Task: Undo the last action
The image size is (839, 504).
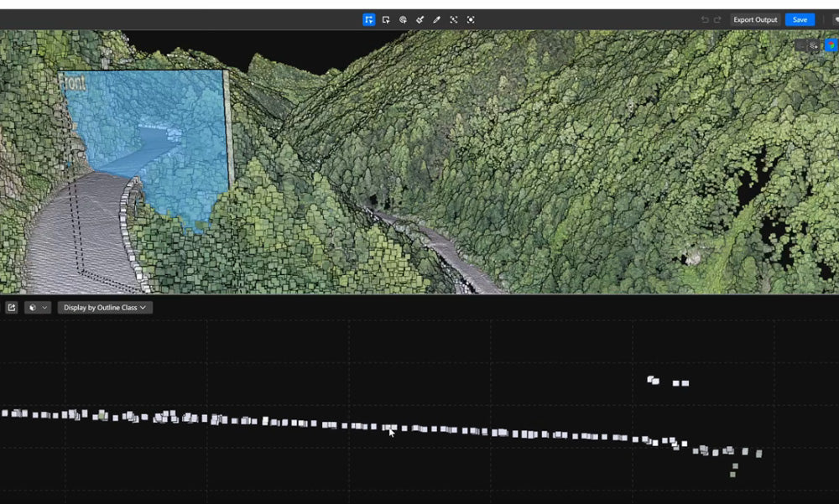Action: [x=705, y=19]
